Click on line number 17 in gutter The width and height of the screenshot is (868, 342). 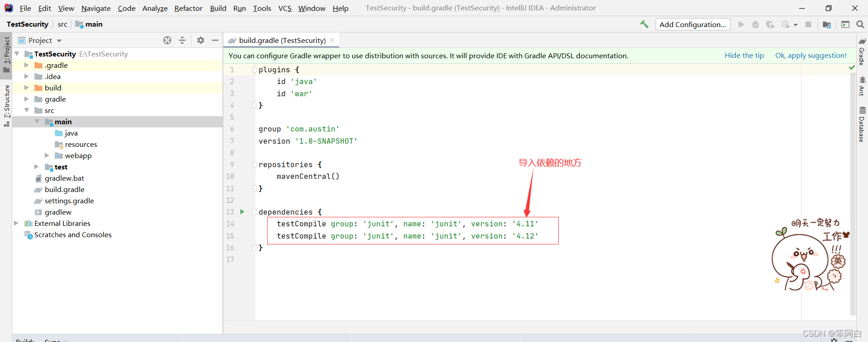pyautogui.click(x=230, y=259)
